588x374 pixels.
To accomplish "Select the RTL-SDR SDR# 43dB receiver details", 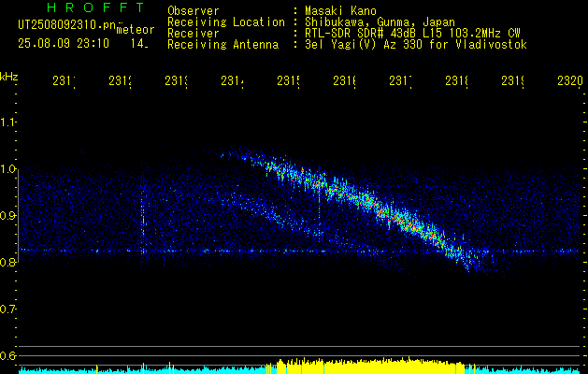I will (x=413, y=34).
